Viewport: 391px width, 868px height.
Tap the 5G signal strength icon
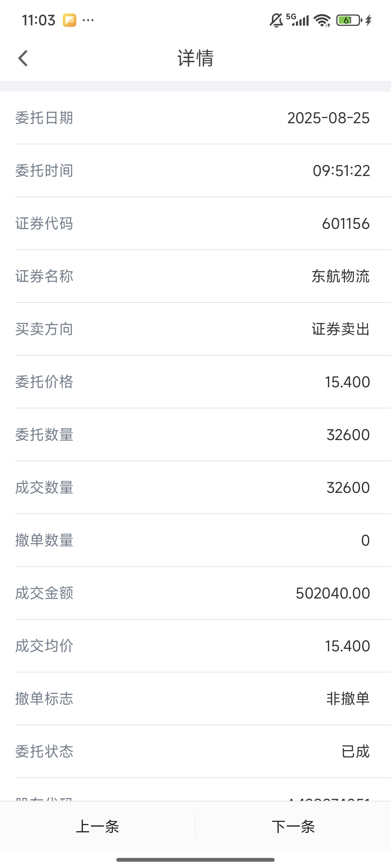point(297,20)
